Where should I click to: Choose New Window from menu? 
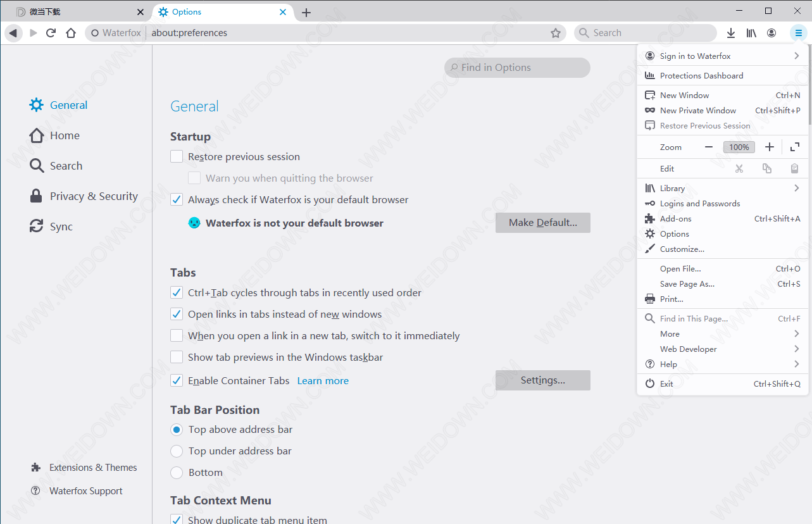click(723, 95)
